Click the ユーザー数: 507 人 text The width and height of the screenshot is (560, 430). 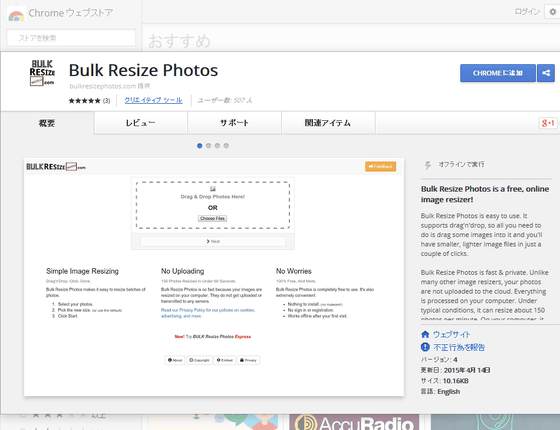[225, 101]
